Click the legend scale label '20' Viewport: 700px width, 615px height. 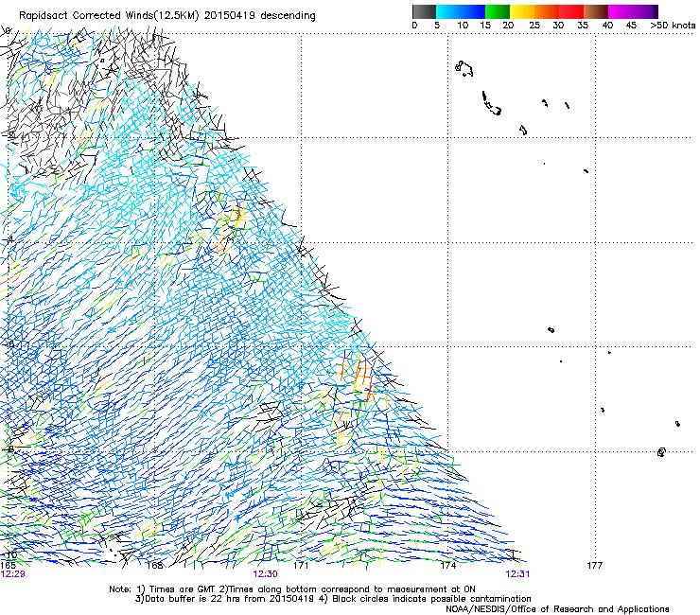point(508,26)
